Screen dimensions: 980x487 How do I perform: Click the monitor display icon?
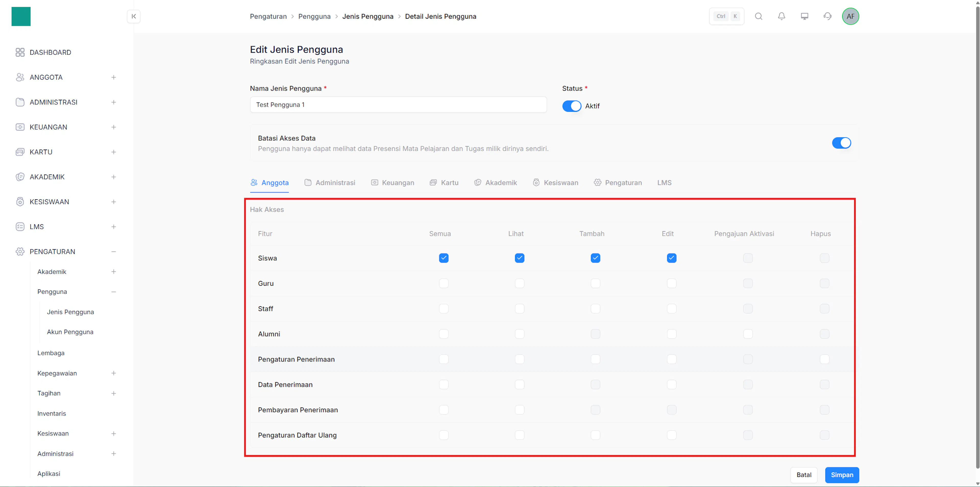coord(804,16)
